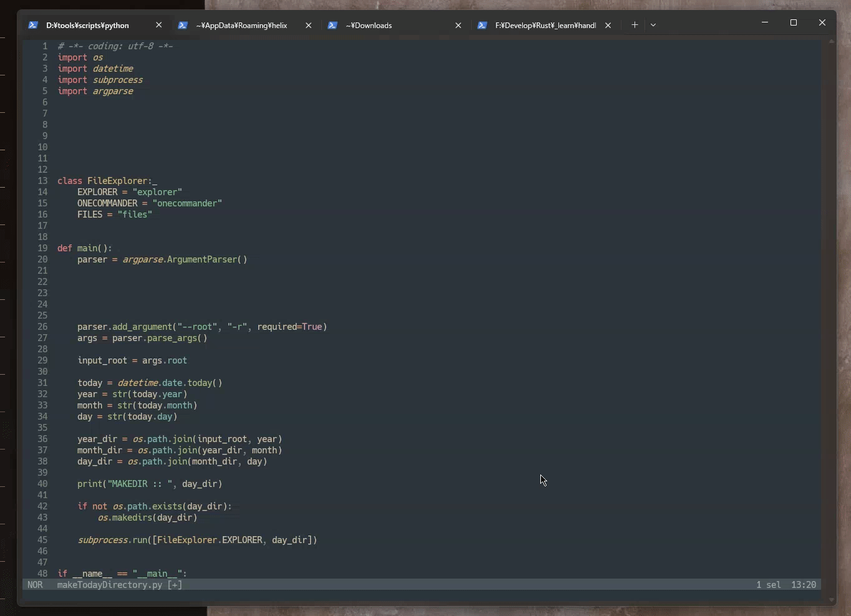Open the new tab dropdown chevron
Screen dimensions: 851x616
pos(653,25)
